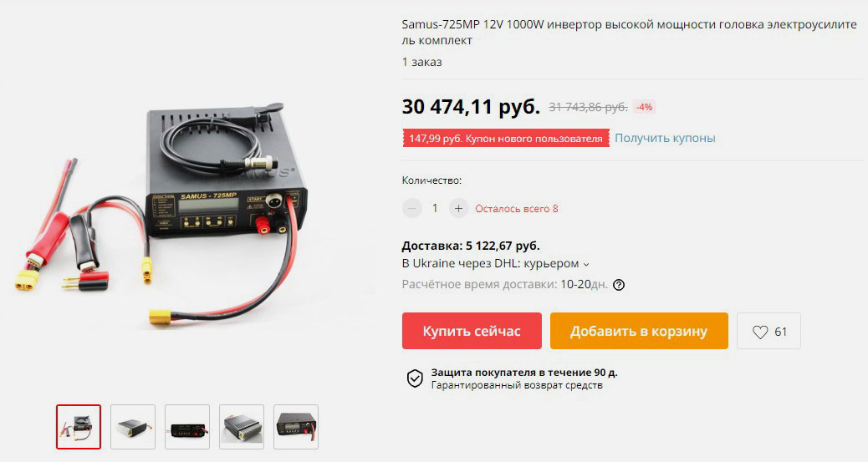Open the Получить купоны link

[665, 138]
